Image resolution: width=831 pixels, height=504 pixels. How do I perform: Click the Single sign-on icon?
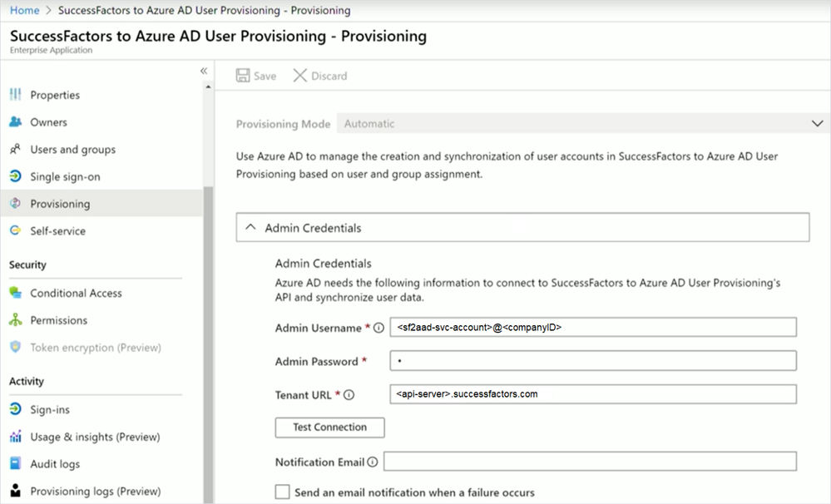click(x=15, y=176)
